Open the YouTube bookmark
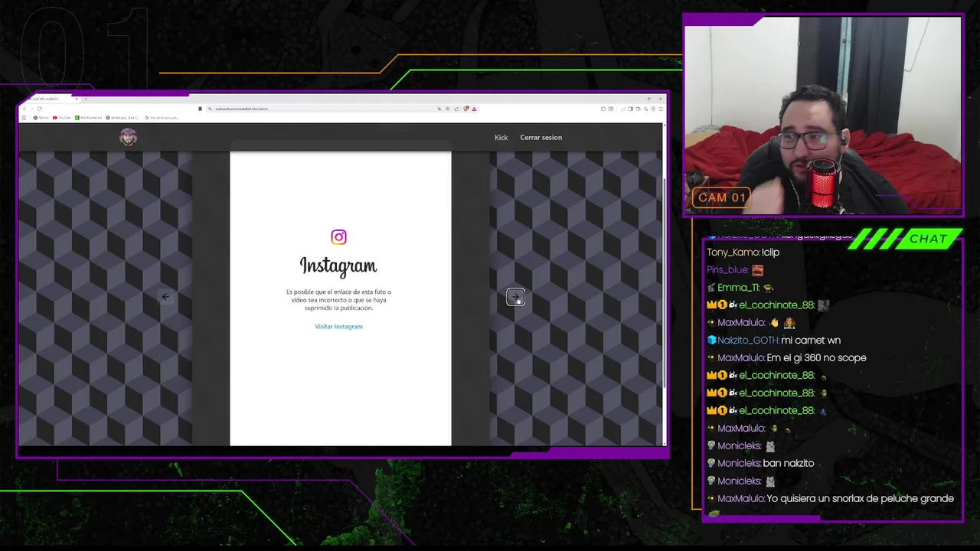 point(62,118)
